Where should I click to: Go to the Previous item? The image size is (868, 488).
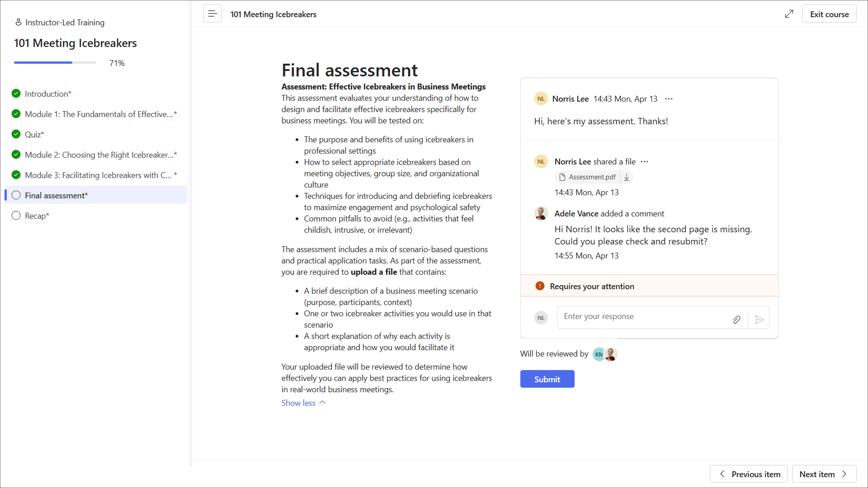(749, 474)
